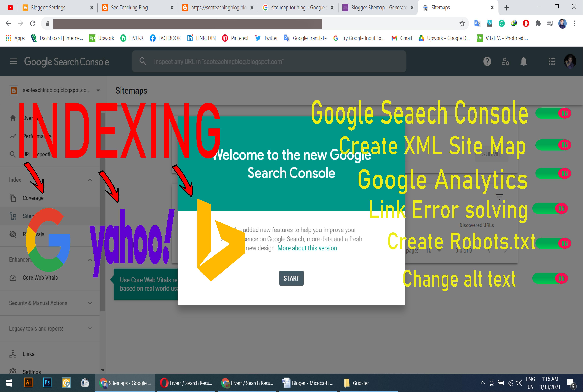Open the Links report in sidebar

(28, 354)
